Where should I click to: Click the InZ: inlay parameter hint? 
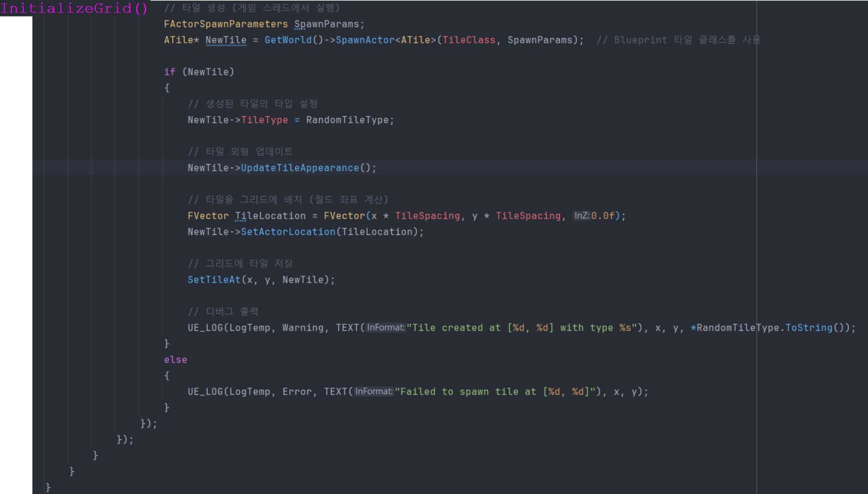pos(581,216)
